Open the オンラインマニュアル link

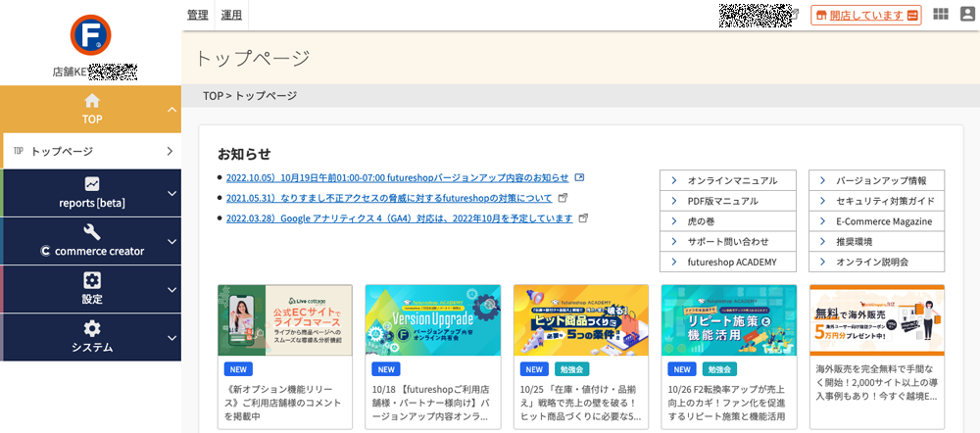[x=728, y=180]
